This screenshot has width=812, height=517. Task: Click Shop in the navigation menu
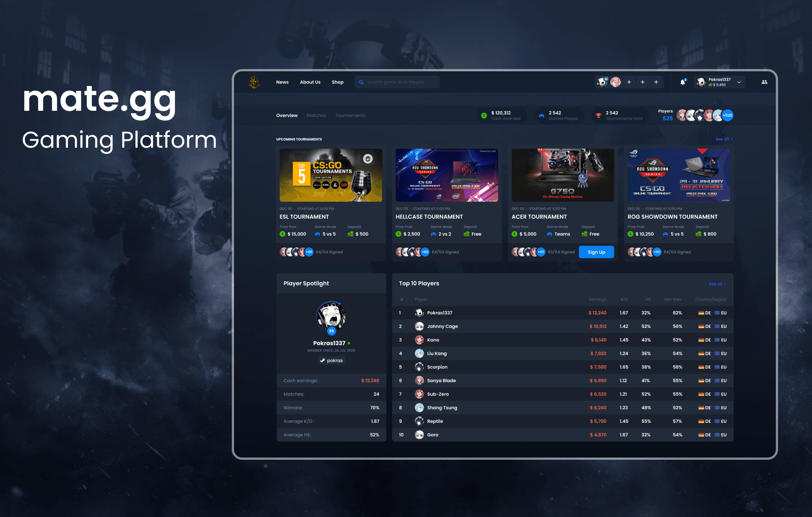(338, 82)
